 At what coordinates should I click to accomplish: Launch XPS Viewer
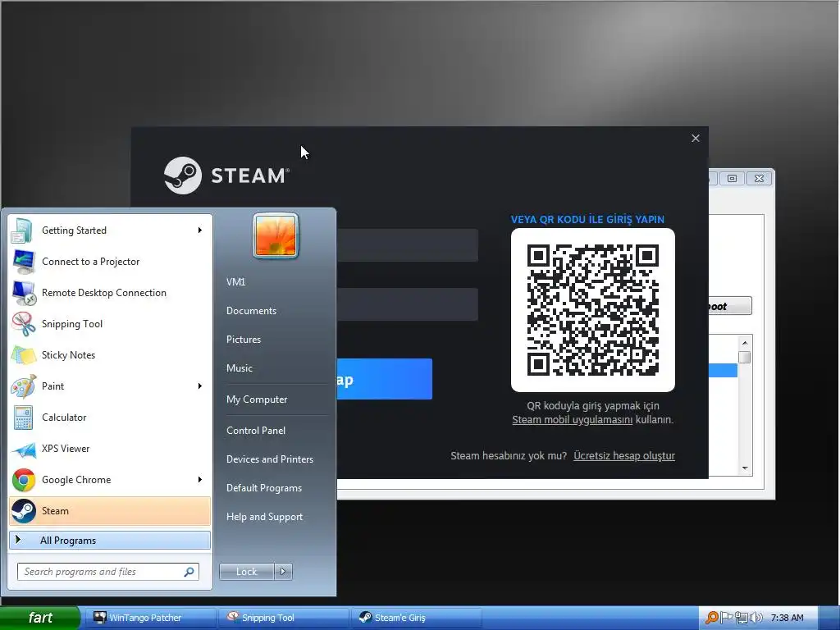coord(110,449)
